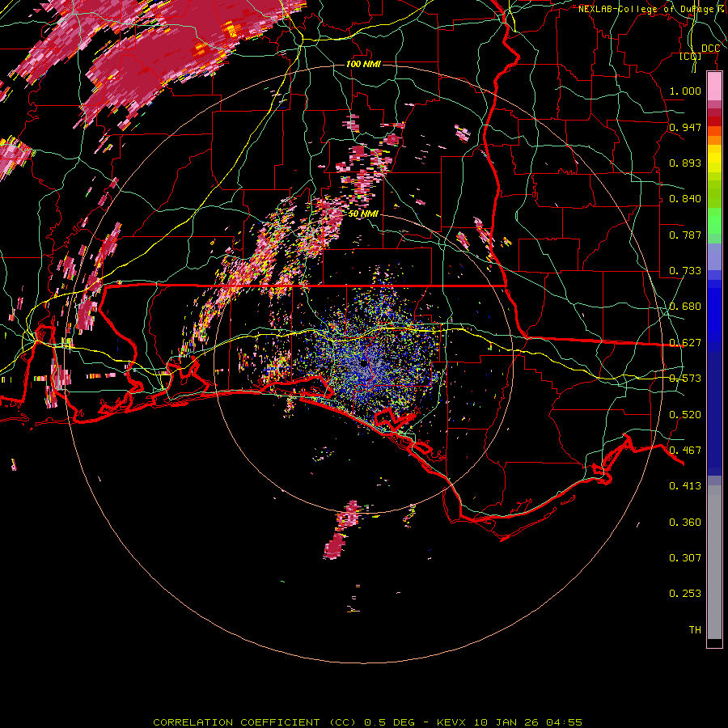Select the 0.893 legend value
728x728 pixels.
point(685,163)
